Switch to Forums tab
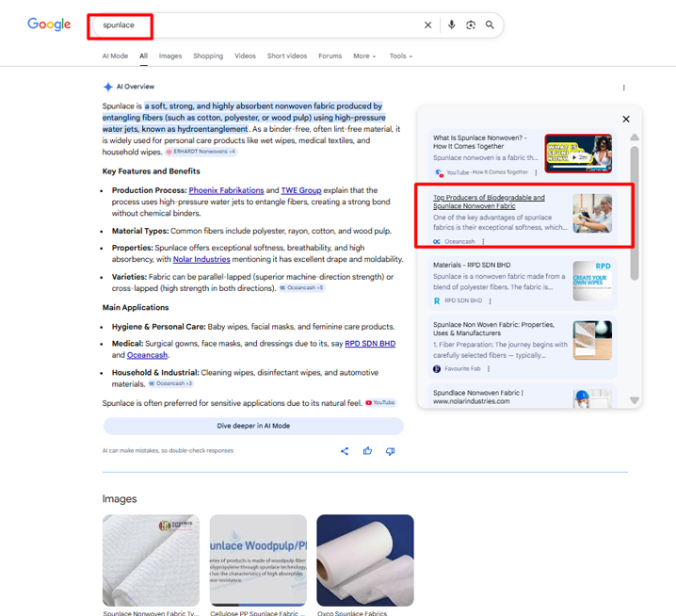The image size is (676, 616). click(330, 57)
